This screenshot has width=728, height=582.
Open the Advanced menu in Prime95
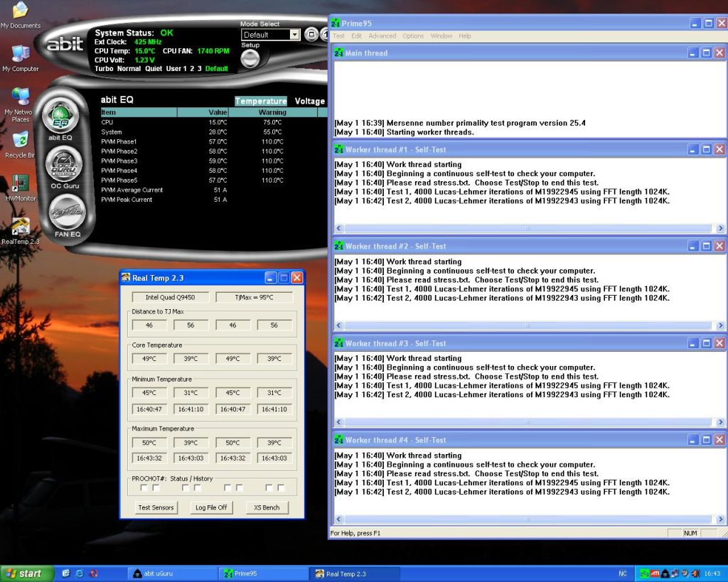click(x=382, y=36)
